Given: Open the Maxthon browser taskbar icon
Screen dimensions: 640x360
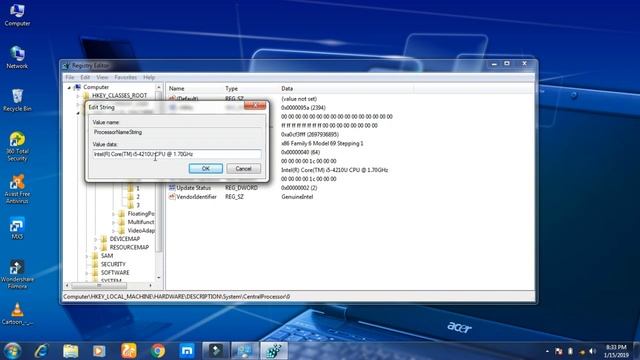Looking at the screenshot, I should click(187, 351).
